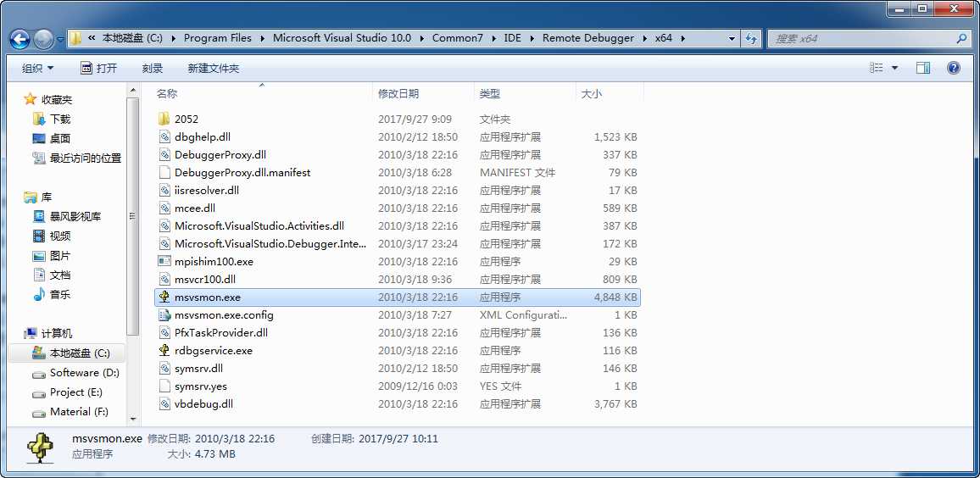This screenshot has width=980, height=478.
Task: Select PfxTaskProvider.dll file icon
Action: (164, 332)
